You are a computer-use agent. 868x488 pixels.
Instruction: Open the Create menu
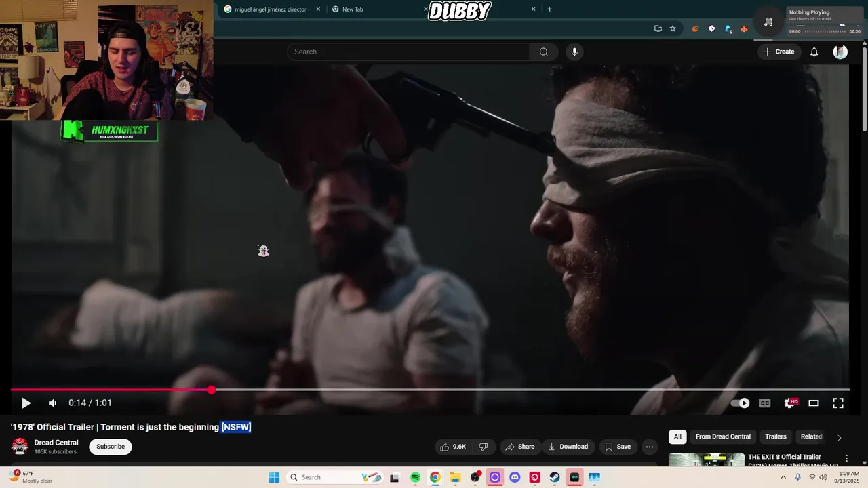[x=778, y=52]
